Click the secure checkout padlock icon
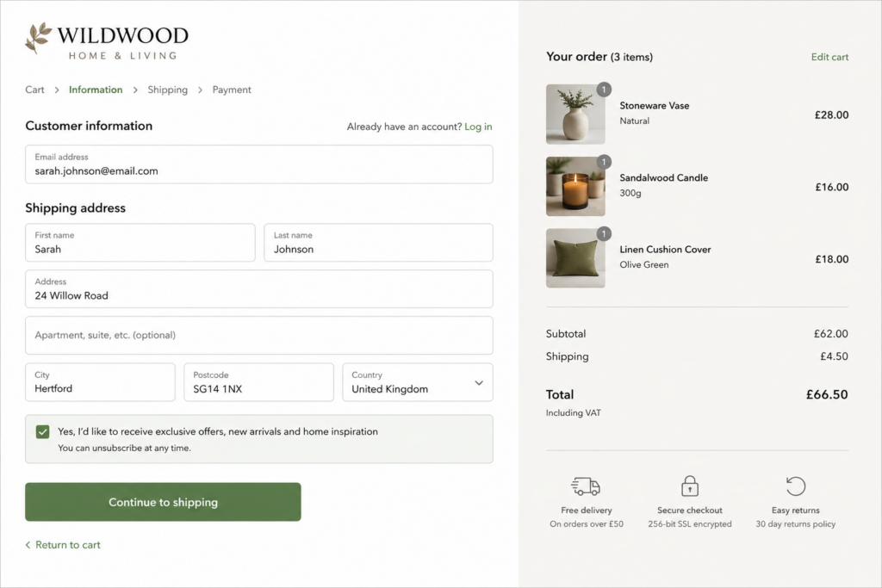882x588 pixels. (690, 486)
